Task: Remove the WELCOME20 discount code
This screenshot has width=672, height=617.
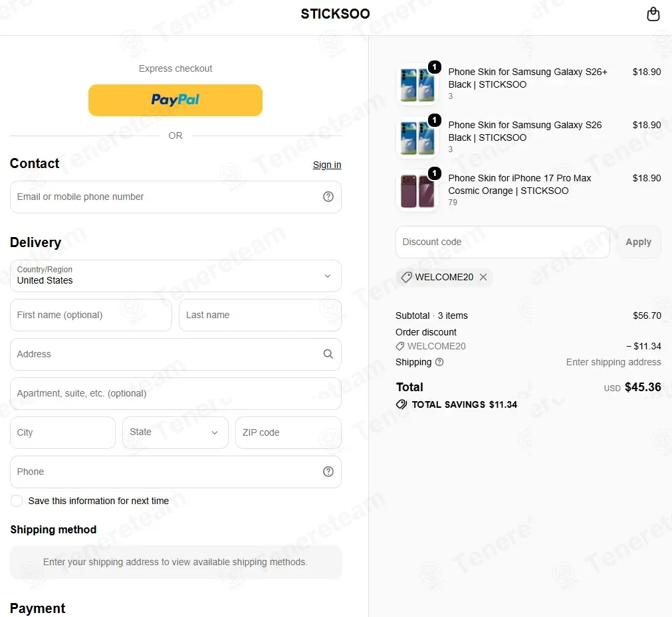Action: point(483,277)
